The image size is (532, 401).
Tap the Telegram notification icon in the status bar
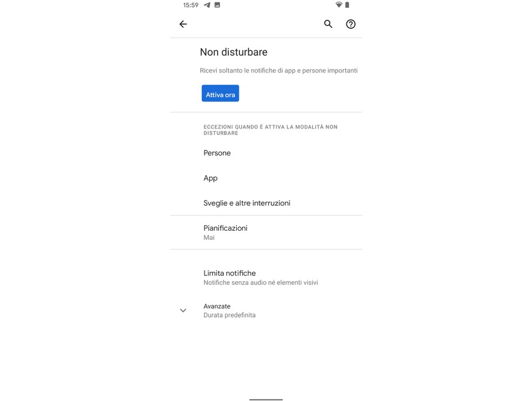207,5
